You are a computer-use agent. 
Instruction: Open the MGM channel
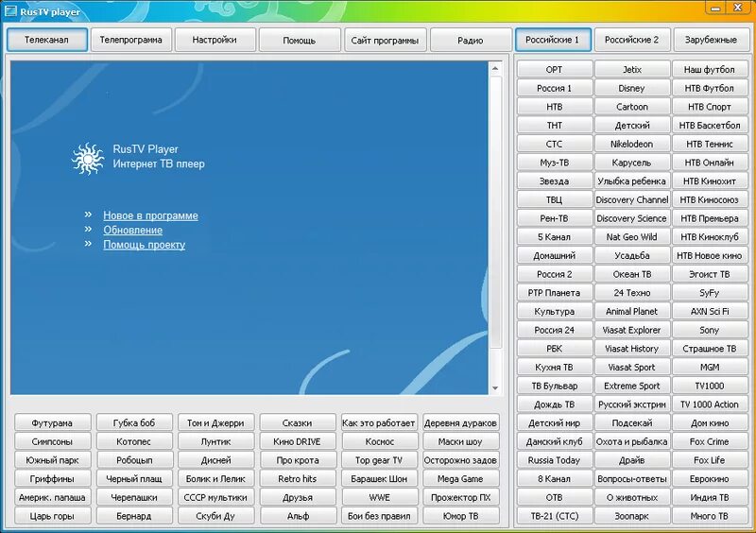tap(710, 367)
